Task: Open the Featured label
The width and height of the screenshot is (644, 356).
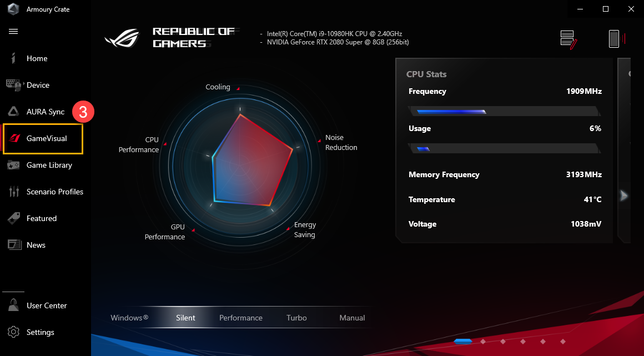Action: 42,218
